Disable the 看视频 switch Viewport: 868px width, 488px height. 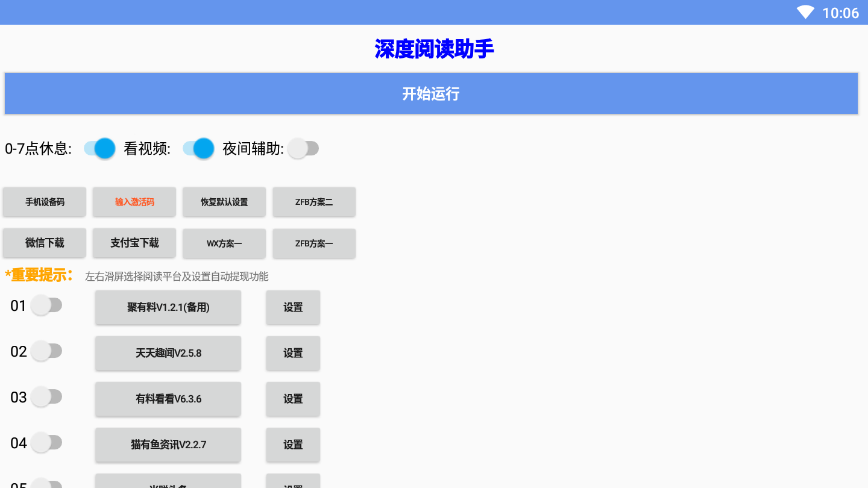(x=198, y=148)
